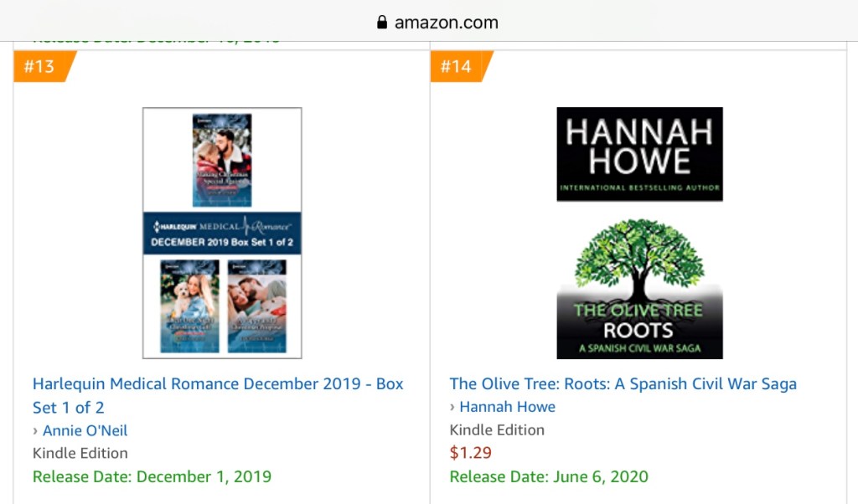Open the top mini cover in Harlequin box set

coord(222,161)
